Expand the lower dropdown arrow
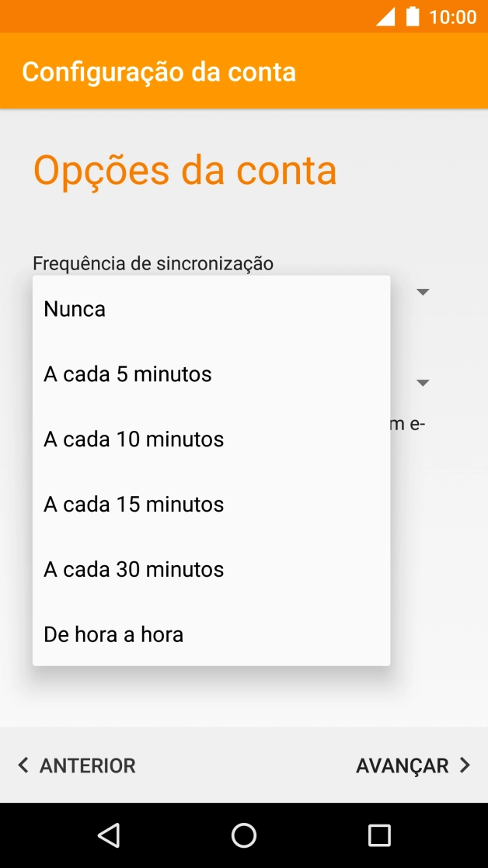Image resolution: width=488 pixels, height=868 pixels. point(422,382)
